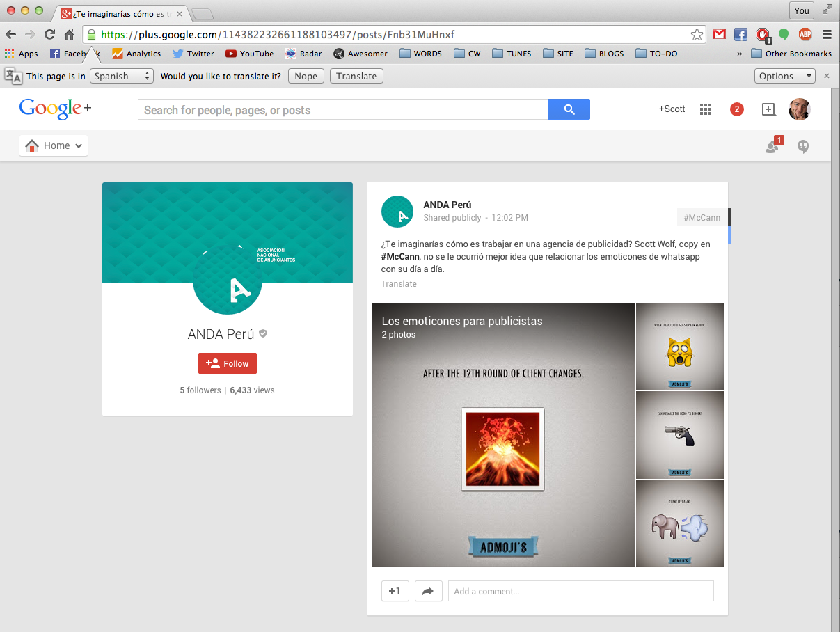This screenshot has width=840, height=632.
Task: Open the YouTube bookmark
Action: point(249,54)
